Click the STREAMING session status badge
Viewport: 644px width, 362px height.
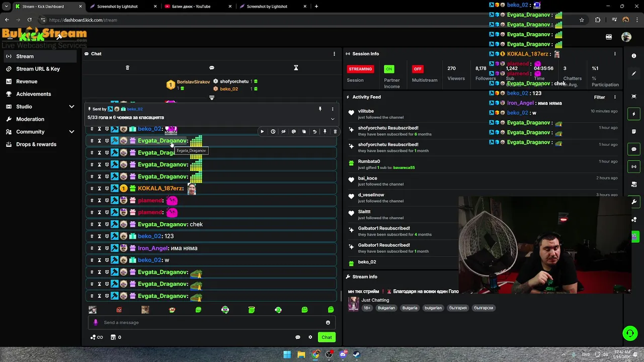tap(360, 69)
